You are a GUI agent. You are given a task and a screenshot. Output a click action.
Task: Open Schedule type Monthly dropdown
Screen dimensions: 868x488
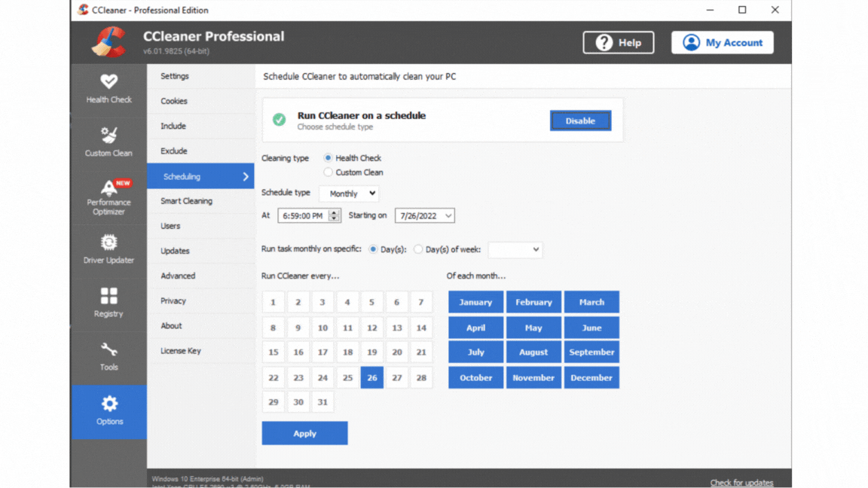350,194
